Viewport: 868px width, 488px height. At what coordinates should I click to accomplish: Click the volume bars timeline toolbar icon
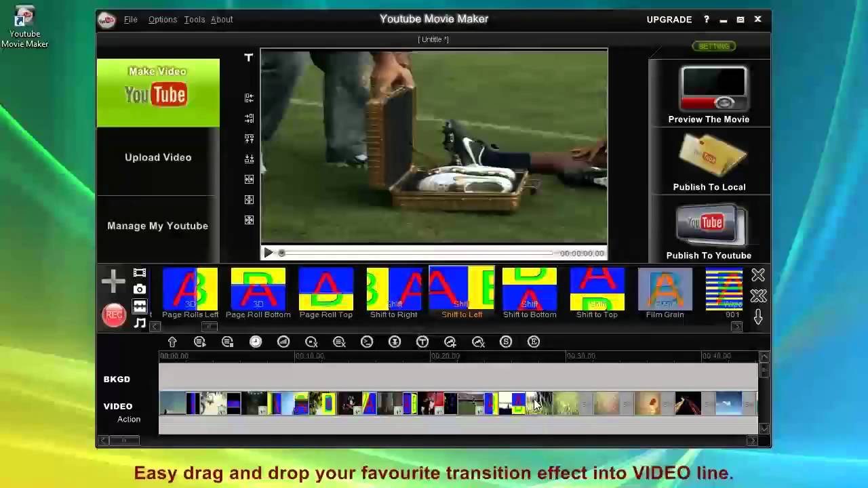(283, 342)
